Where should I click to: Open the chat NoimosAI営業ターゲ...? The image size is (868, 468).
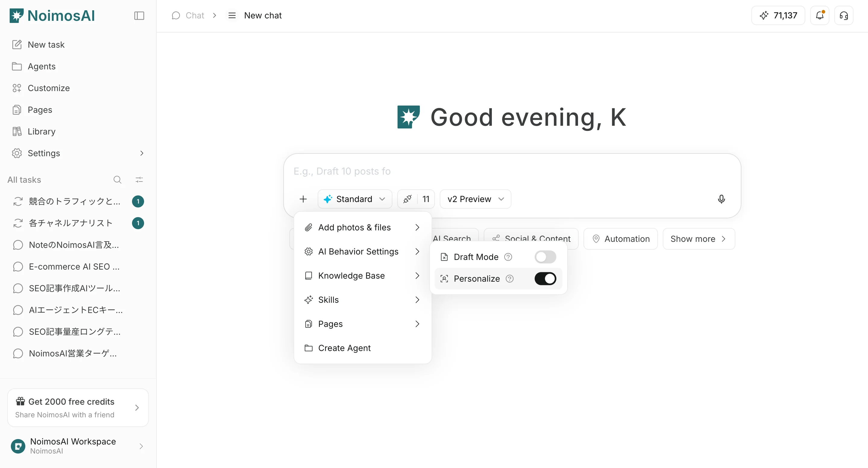(x=78, y=353)
